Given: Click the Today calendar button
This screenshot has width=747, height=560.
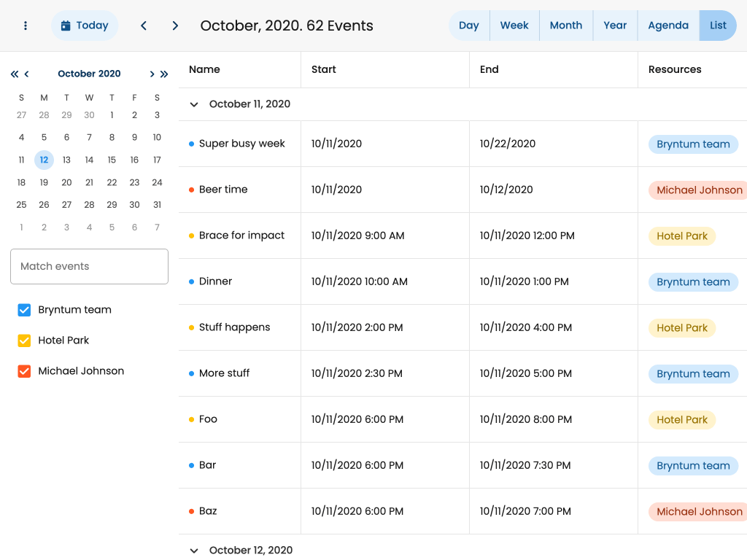Looking at the screenshot, I should click(x=85, y=26).
